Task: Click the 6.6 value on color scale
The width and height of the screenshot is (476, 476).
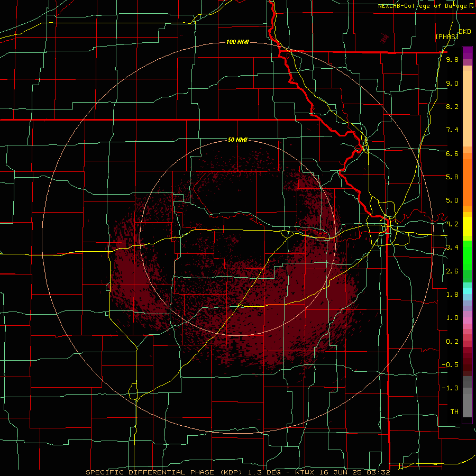Action: [452, 153]
